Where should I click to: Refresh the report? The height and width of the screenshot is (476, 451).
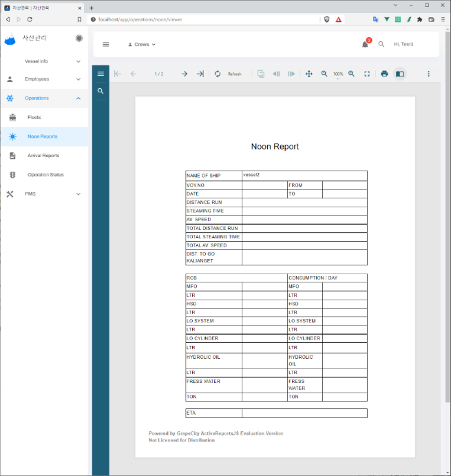tap(228, 74)
